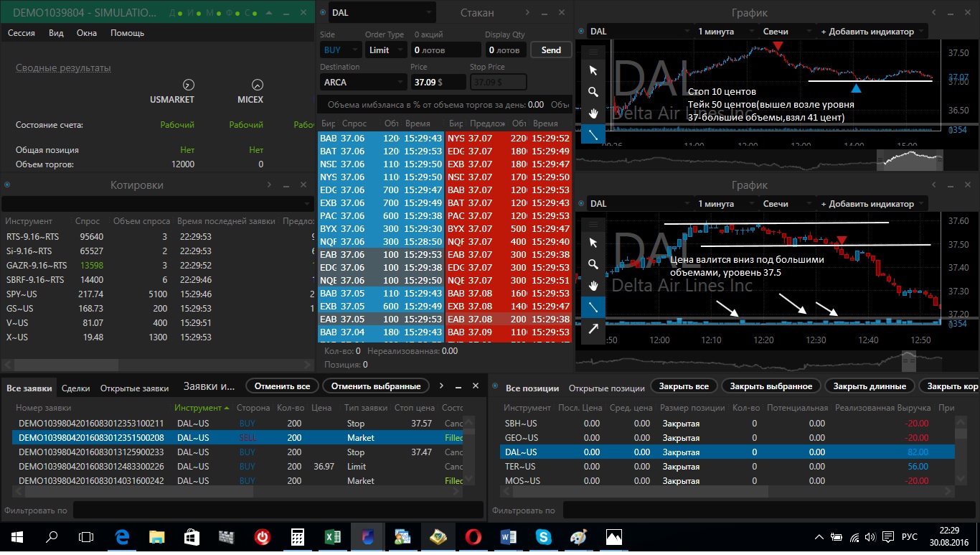Viewport: 980px width, 555px height.
Task: Open Order Type Limit dropdown
Action: click(385, 50)
